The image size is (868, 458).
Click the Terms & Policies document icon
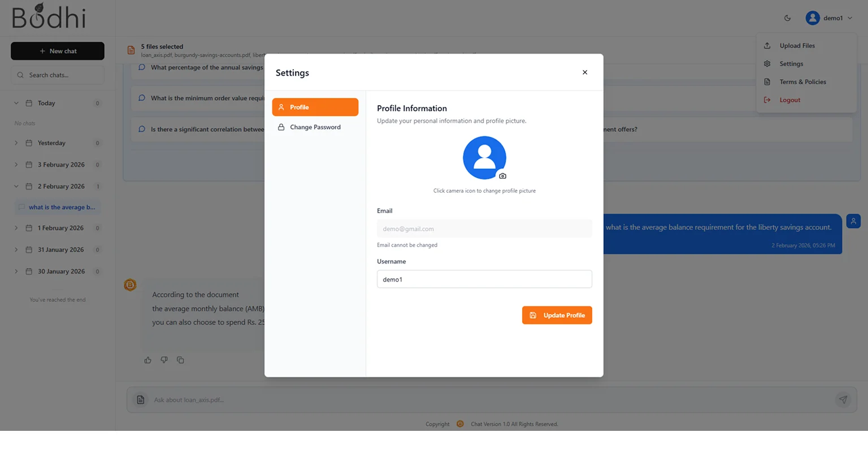(767, 82)
